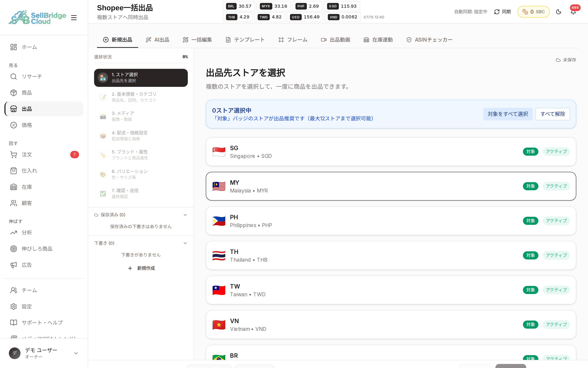The height and width of the screenshot is (368, 588).
Task: Open 注文 orders page
Action: pos(44,155)
